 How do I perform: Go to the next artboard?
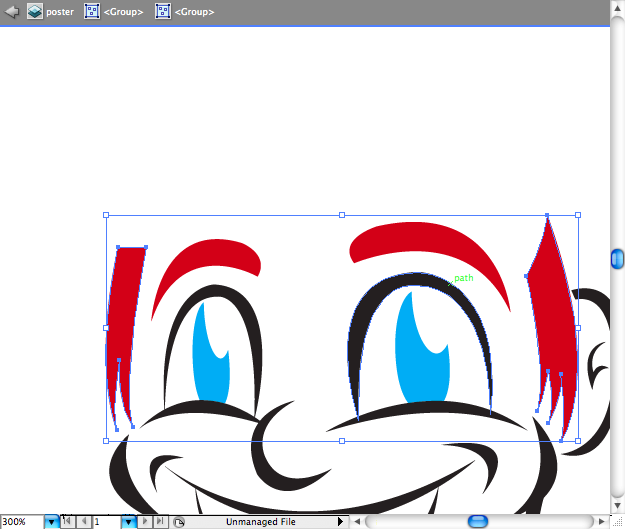[145, 521]
